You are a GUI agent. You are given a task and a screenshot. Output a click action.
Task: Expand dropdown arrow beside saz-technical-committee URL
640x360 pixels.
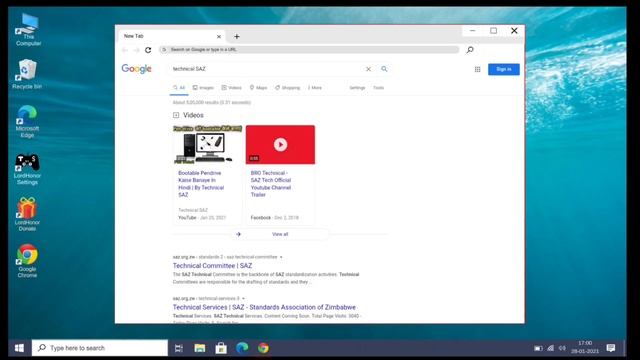tap(281, 257)
